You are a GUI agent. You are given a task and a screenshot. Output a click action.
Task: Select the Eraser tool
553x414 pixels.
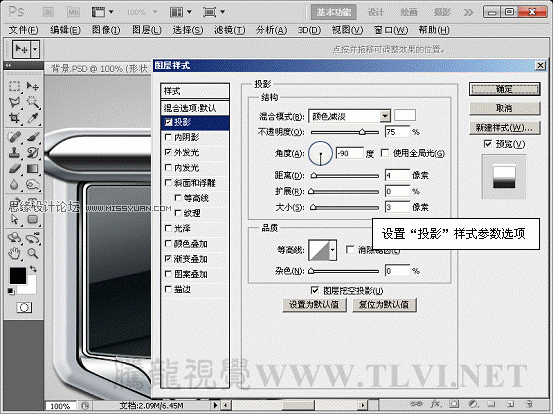point(14,169)
